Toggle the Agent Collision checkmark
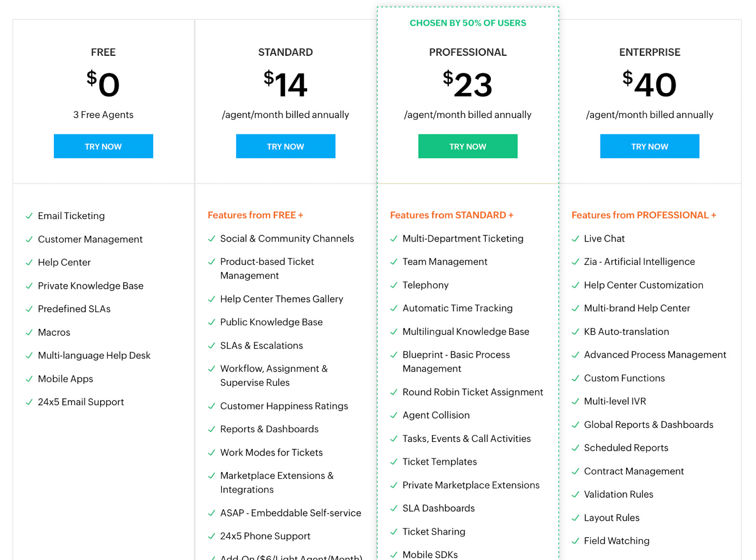 click(394, 415)
